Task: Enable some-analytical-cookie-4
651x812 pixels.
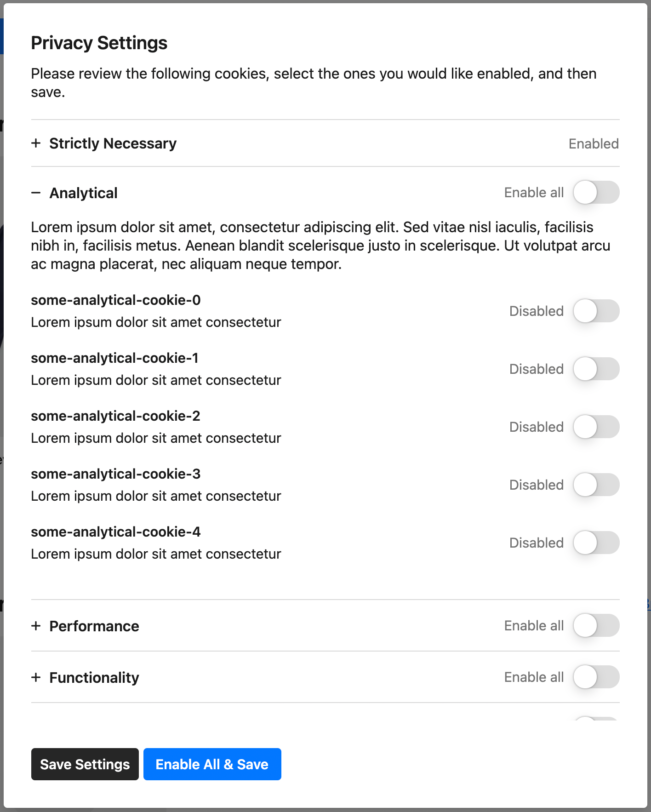Action: point(596,543)
